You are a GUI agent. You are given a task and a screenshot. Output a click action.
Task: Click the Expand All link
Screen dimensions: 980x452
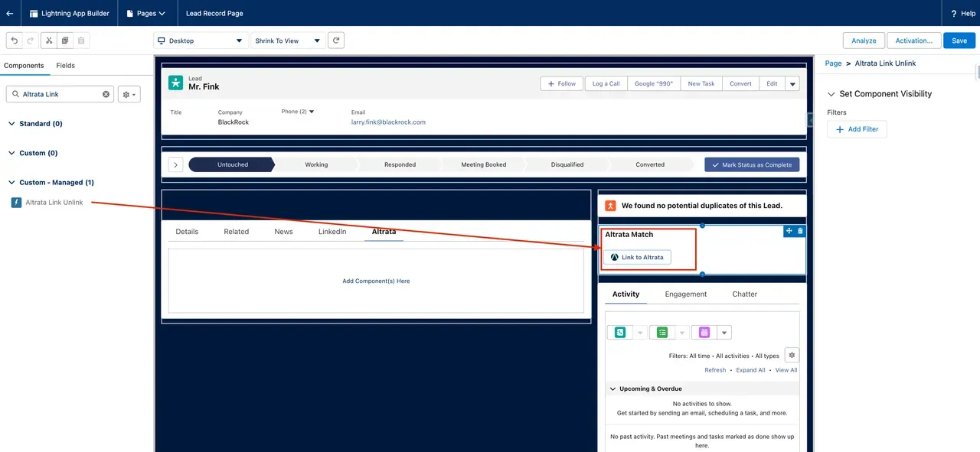[750, 370]
